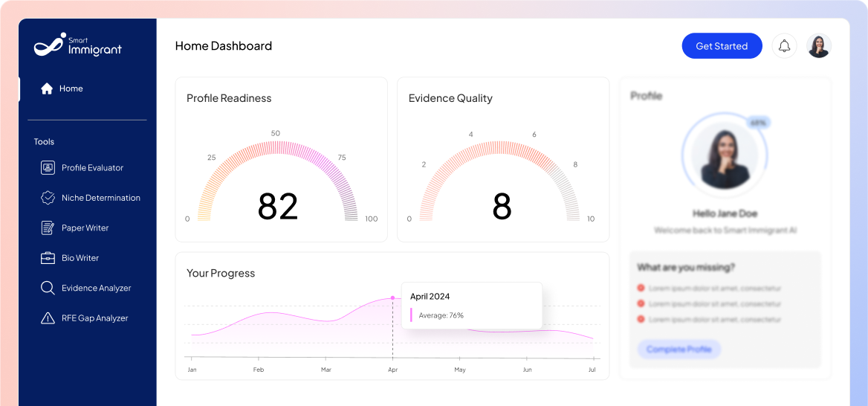Open the Niche Determination badge icon
The height and width of the screenshot is (406, 868).
point(48,198)
